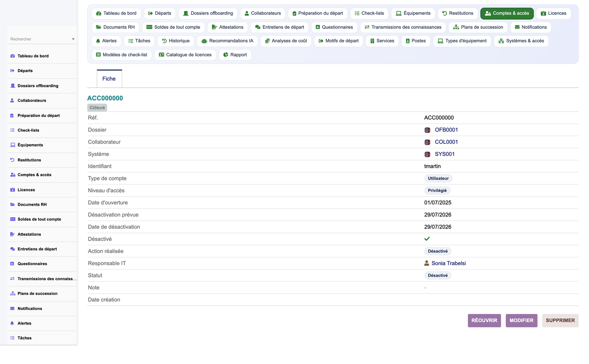Open Tableau de bord in top navigation

(x=116, y=13)
